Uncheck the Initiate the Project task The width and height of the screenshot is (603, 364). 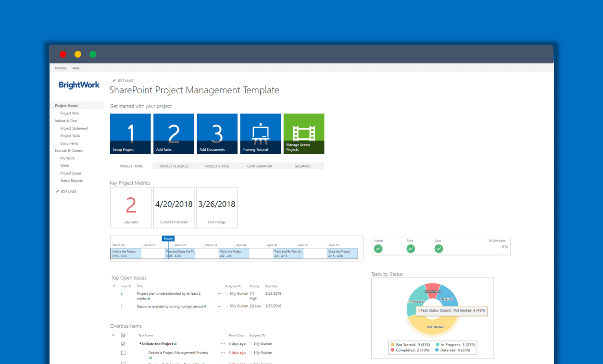pos(123,343)
